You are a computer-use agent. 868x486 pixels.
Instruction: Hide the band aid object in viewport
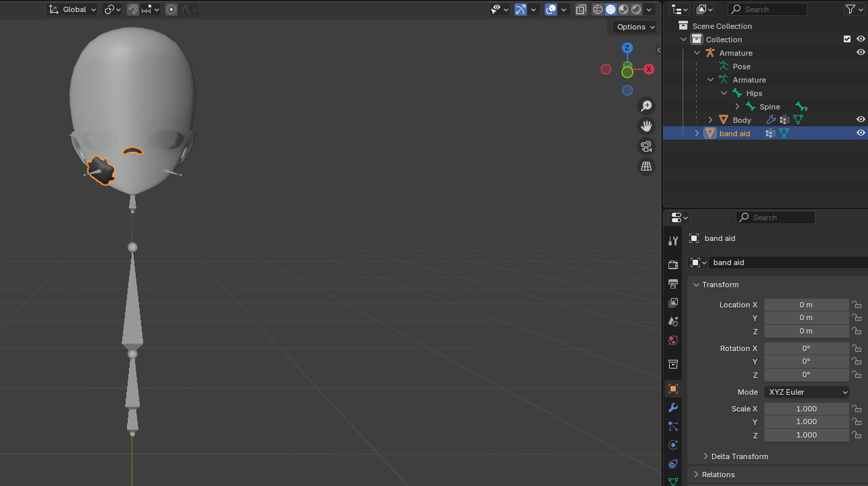pos(861,133)
